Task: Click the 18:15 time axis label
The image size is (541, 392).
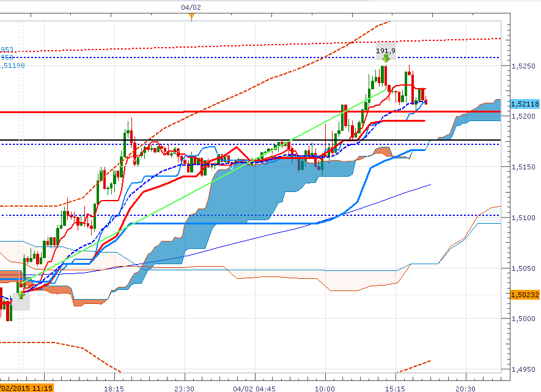Action: click(114, 389)
